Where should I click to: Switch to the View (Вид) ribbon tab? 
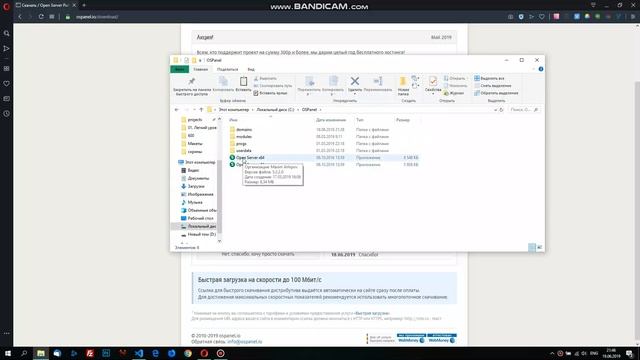tap(251, 69)
